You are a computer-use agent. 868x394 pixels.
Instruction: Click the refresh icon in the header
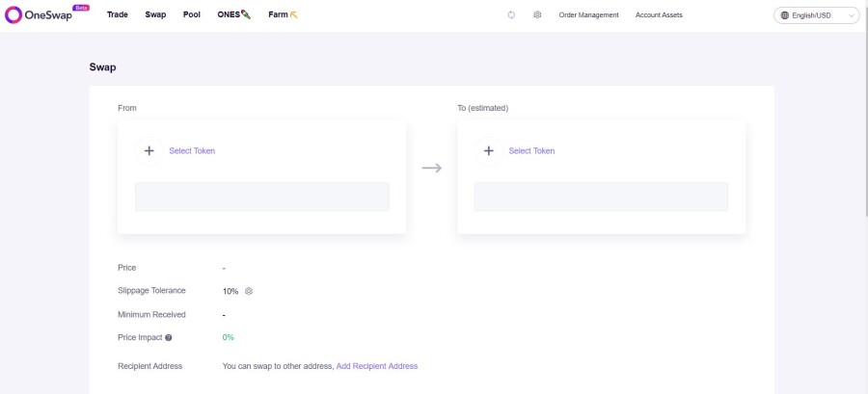click(511, 14)
